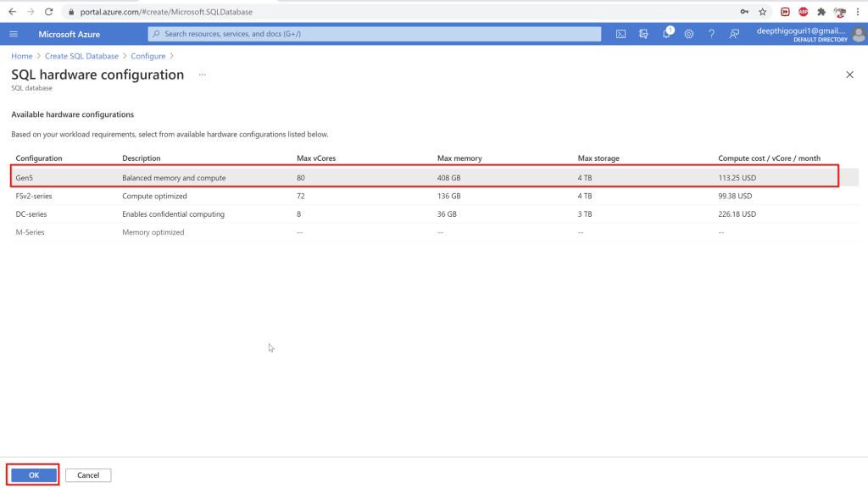Close the SQL hardware configuration pane
The height and width of the screenshot is (488, 868).
click(x=850, y=75)
